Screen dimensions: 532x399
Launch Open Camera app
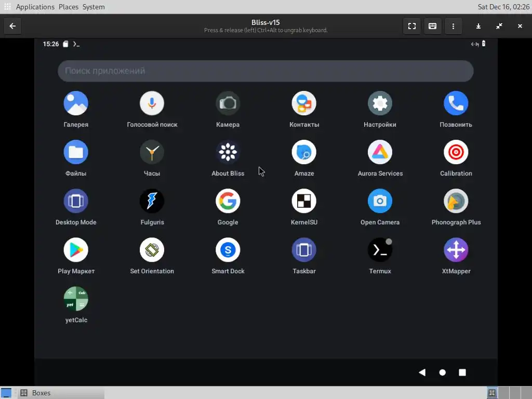pyautogui.click(x=380, y=201)
